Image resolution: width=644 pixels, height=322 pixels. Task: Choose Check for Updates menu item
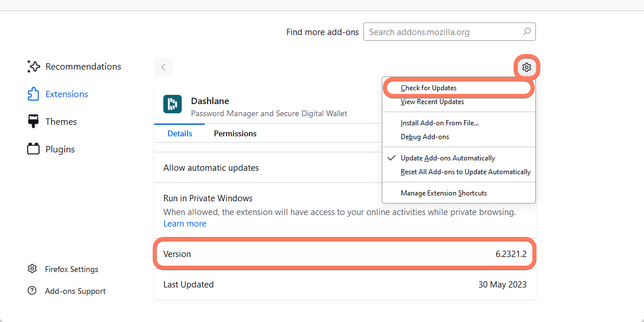pos(459,88)
